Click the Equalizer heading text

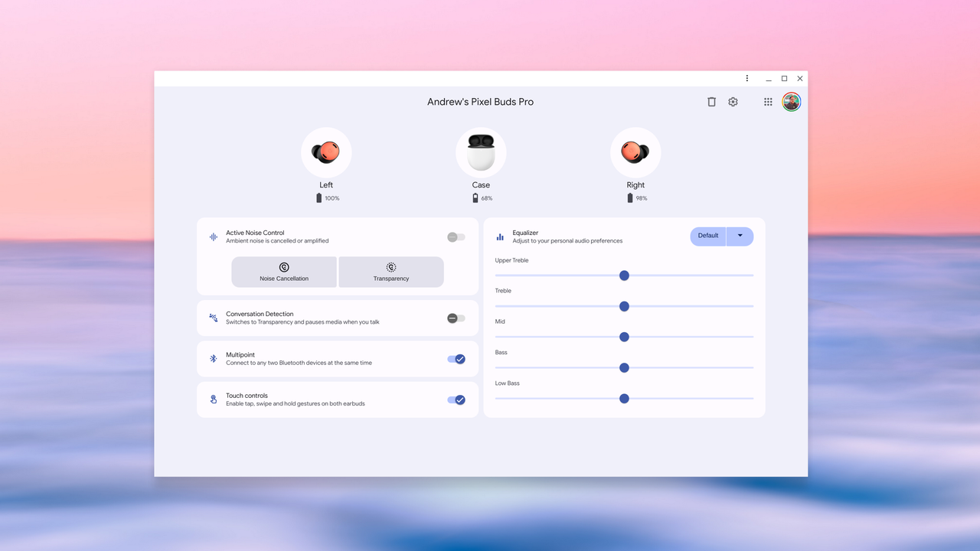click(x=525, y=233)
